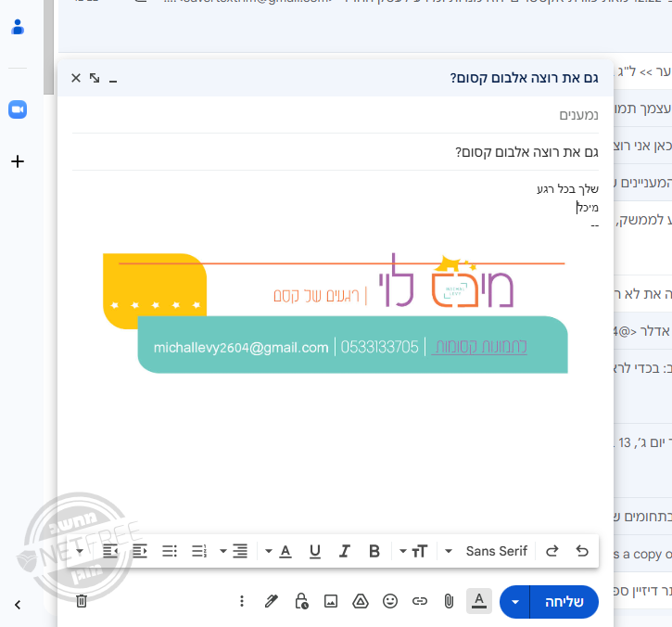Attach a file with the paperclip icon
Viewport: 672px width, 627px height.
(x=449, y=601)
